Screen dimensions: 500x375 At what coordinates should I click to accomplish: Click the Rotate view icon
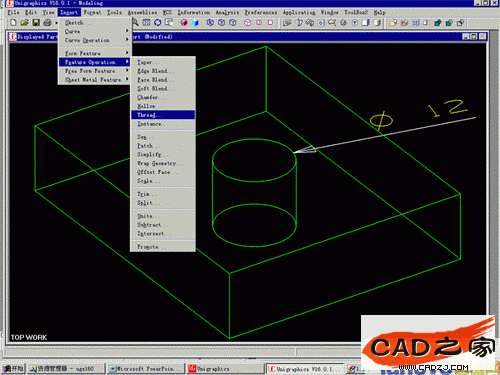coord(158,23)
